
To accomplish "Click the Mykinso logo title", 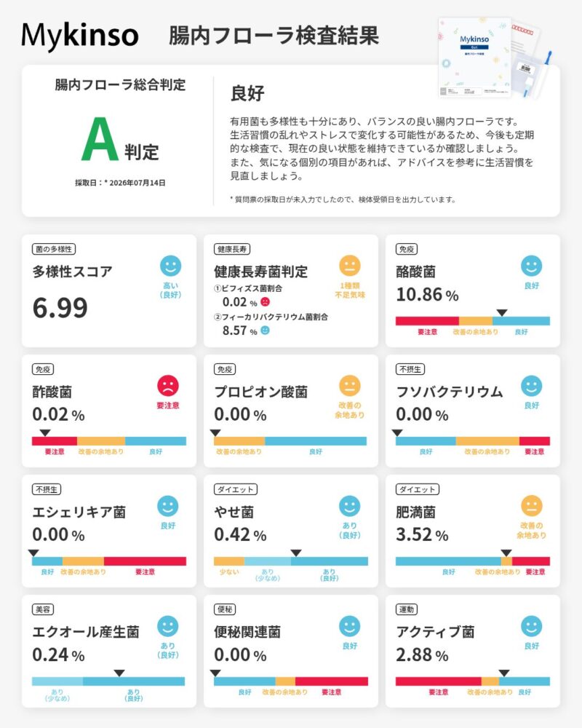I will coord(80,36).
